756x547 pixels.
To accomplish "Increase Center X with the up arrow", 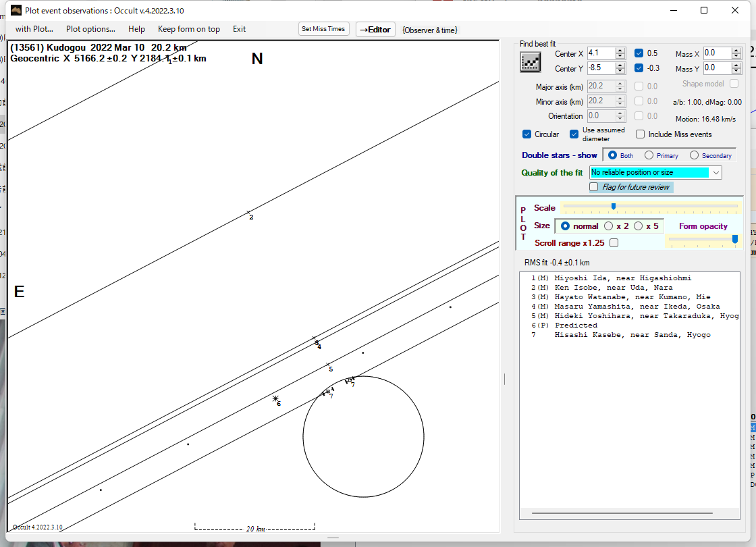I will [620, 50].
